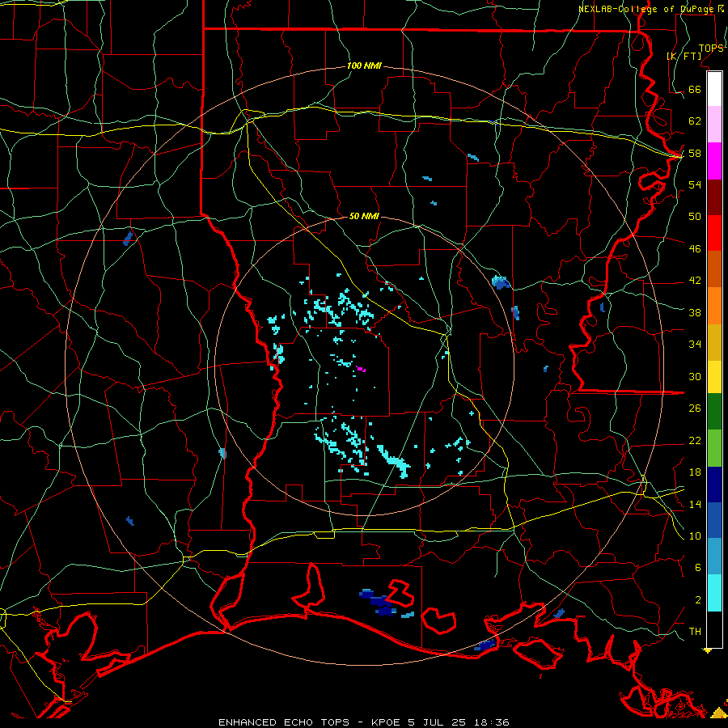Choose the light green legend swatch
The image size is (728, 728).
[x=714, y=448]
